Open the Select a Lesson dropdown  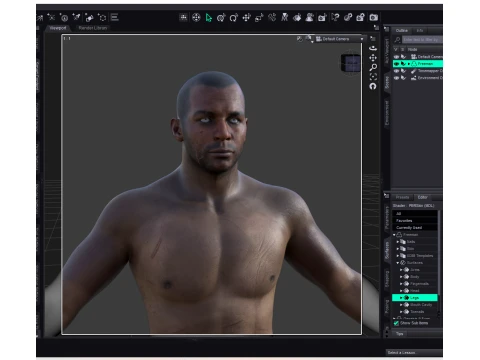pos(414,352)
